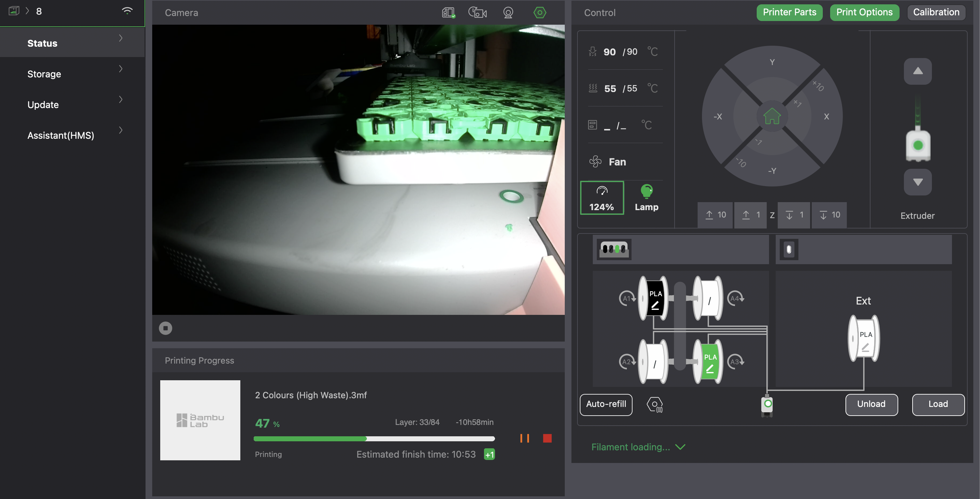Select the black PLA spool in slot A1
Image resolution: width=980 pixels, height=499 pixels.
[x=653, y=299]
